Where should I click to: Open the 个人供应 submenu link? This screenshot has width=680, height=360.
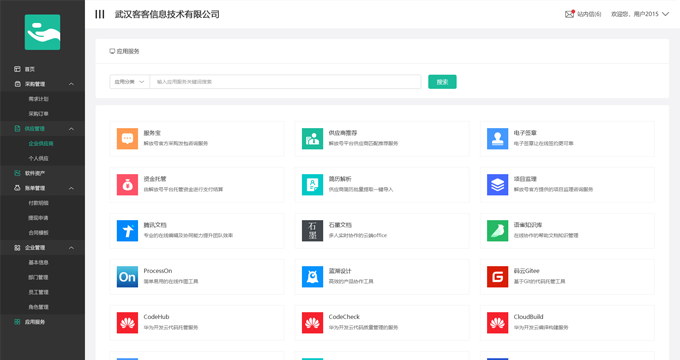[x=39, y=158]
